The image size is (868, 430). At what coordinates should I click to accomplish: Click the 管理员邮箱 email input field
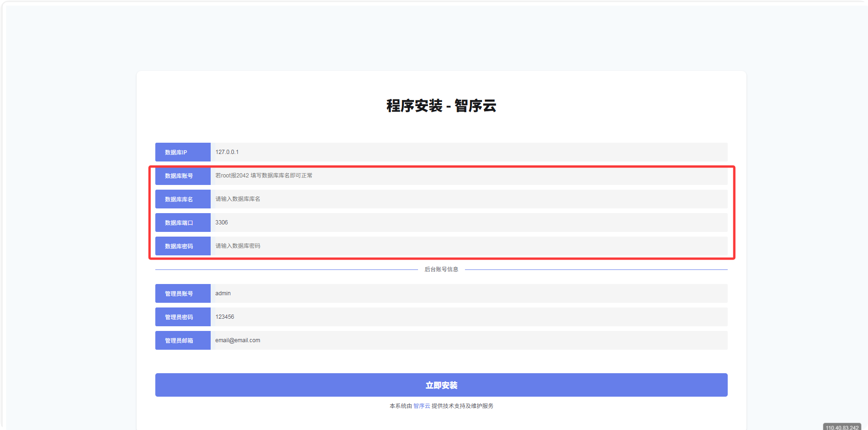pyautogui.click(x=469, y=340)
